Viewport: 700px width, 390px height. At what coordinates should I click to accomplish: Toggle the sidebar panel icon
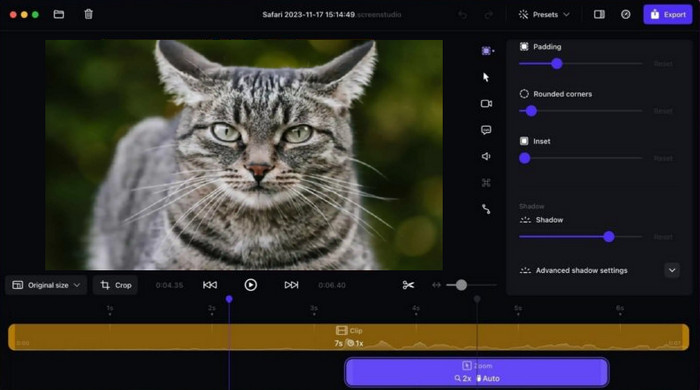599,14
